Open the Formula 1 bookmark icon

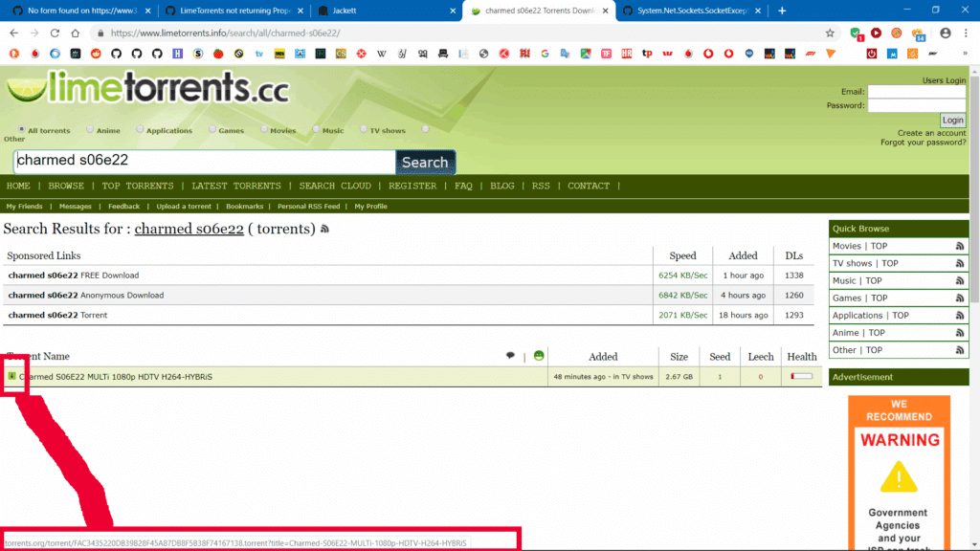click(x=811, y=54)
